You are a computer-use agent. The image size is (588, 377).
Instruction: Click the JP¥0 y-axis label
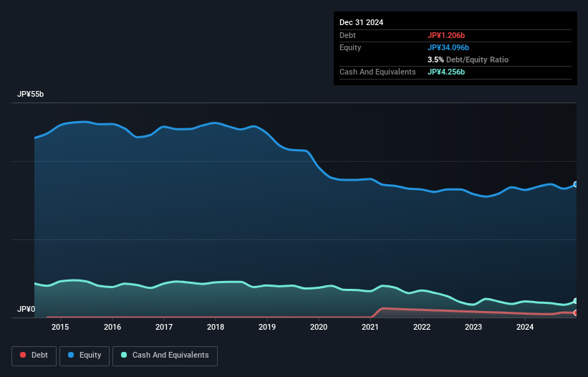26,309
